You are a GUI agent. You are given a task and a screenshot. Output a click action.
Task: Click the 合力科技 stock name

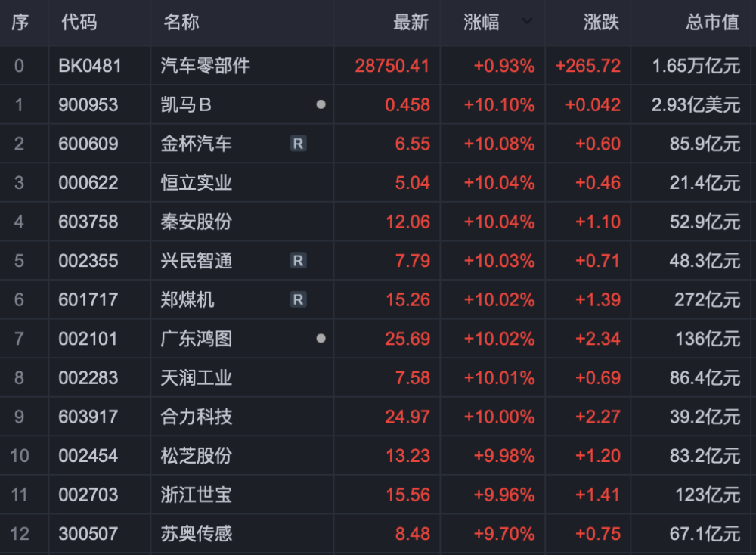click(x=197, y=417)
